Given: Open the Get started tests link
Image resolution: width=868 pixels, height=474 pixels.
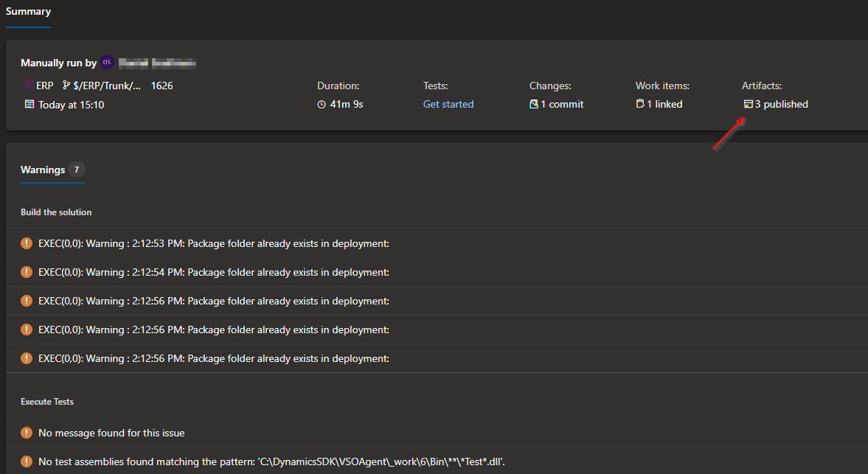Looking at the screenshot, I should tap(448, 104).
